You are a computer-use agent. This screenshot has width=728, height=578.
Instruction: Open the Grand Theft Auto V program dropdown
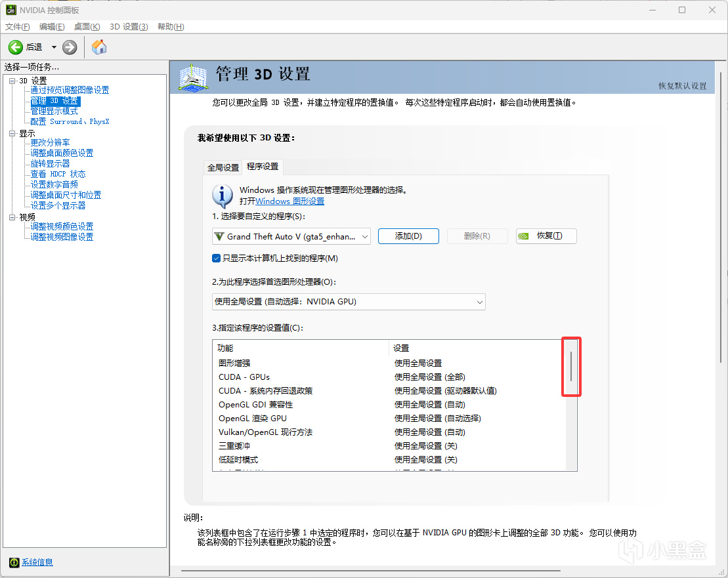click(x=291, y=237)
